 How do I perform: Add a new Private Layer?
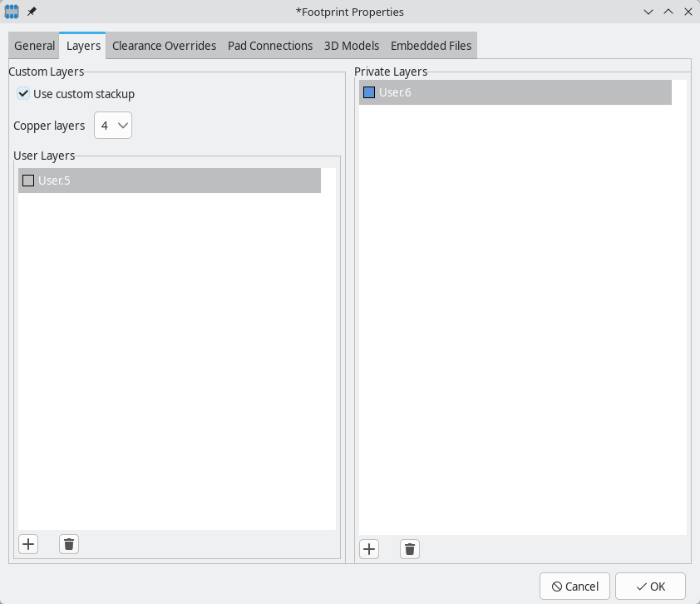[x=369, y=548]
